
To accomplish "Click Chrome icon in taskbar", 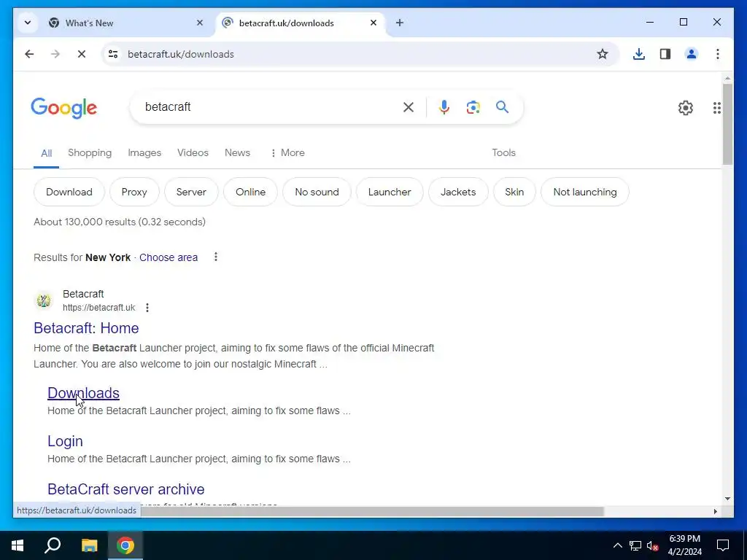I will pos(125,545).
